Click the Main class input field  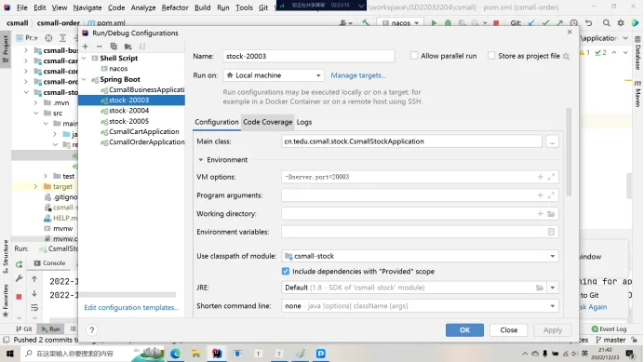tap(411, 141)
